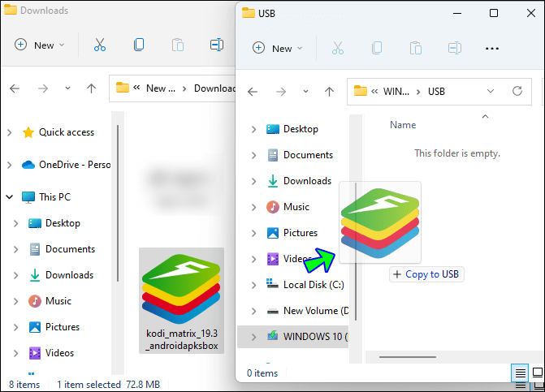Screen dimensions: 545x392
Task: Click Paste icon in USB window toolbar
Action: (416, 48)
